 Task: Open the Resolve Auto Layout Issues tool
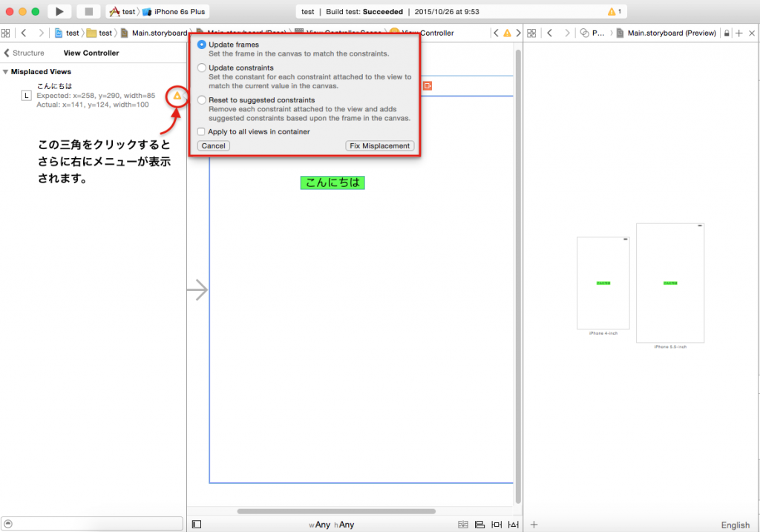point(513,525)
